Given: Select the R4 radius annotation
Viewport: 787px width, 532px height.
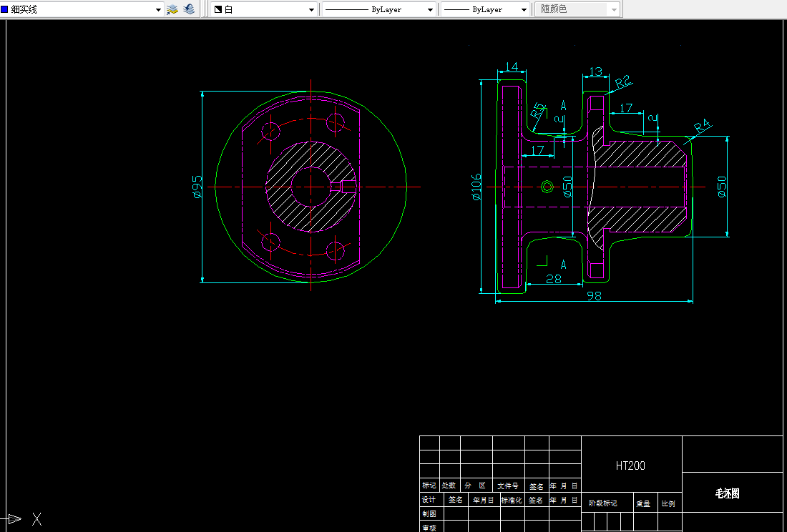Looking at the screenshot, I should coord(703,127).
